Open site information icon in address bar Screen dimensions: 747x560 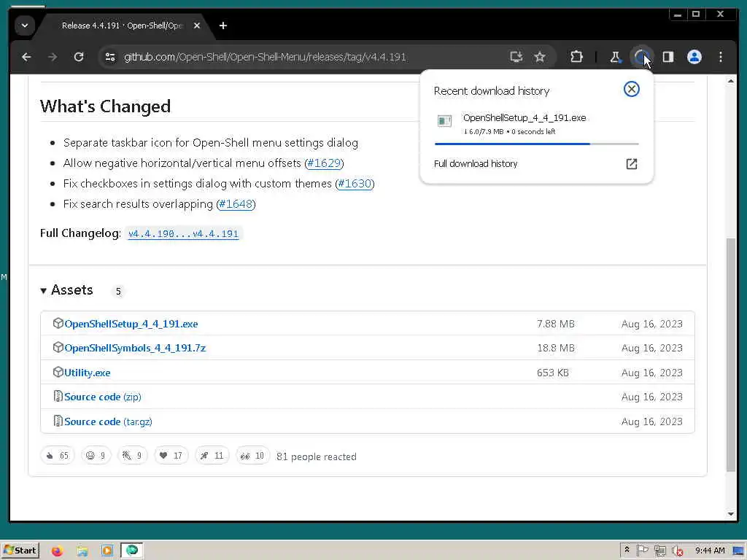110,57
